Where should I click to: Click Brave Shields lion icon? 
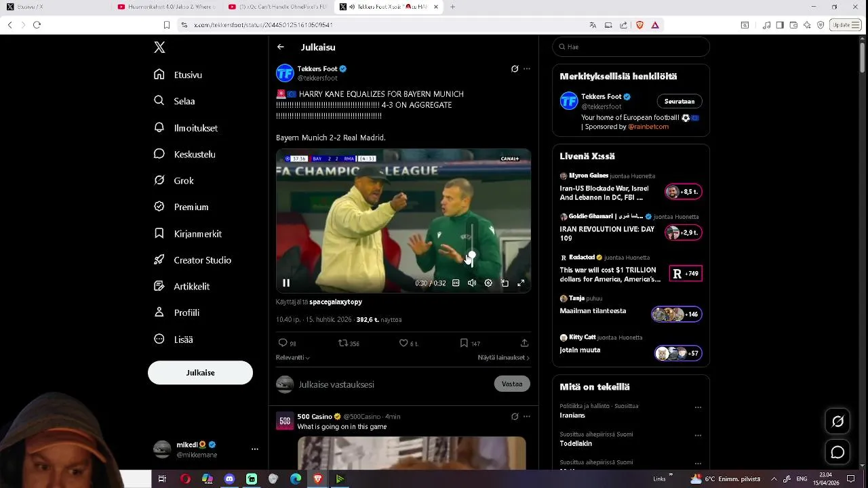tap(639, 25)
